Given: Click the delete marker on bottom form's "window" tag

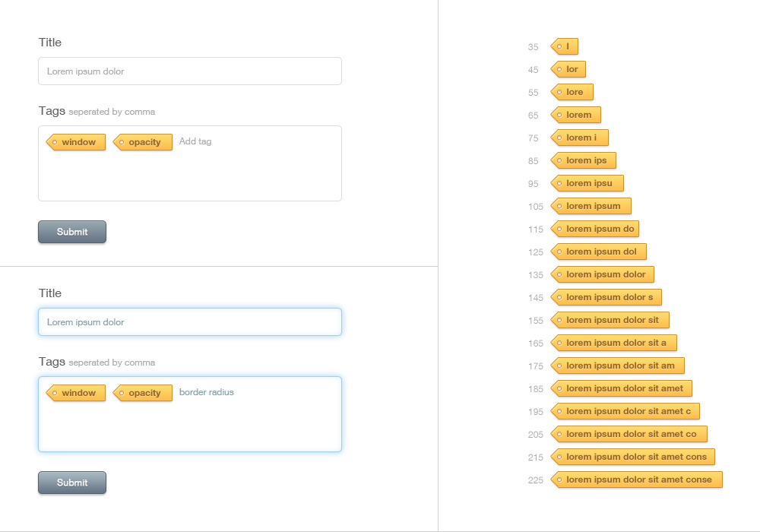Looking at the screenshot, I should [x=55, y=393].
